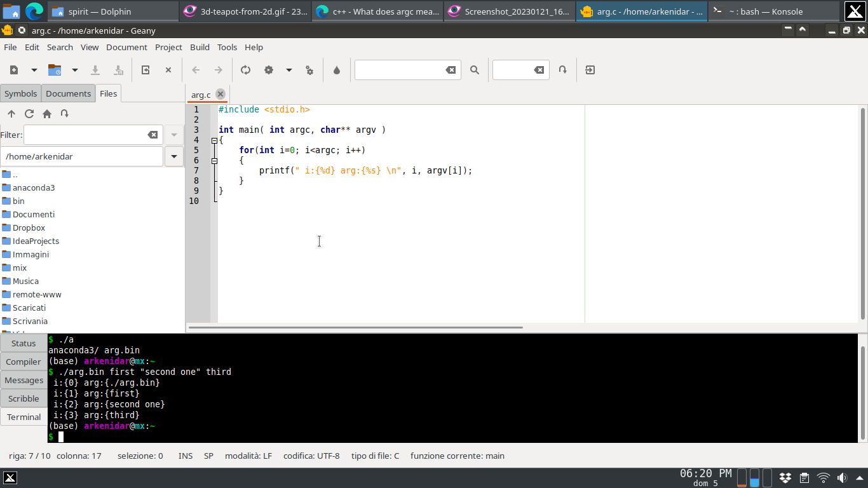Viewport: 868px width, 488px height.
Task: Switch to the bash — Konsole taskbar window
Action: [772, 11]
